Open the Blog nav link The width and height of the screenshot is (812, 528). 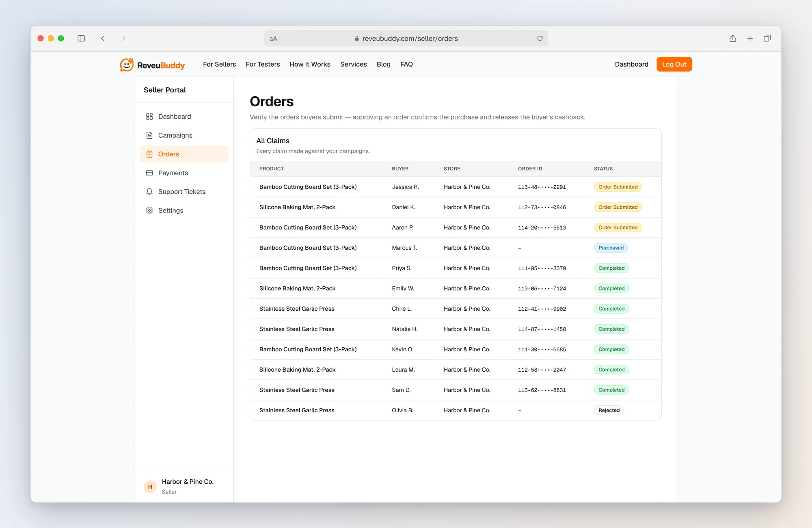click(x=384, y=64)
